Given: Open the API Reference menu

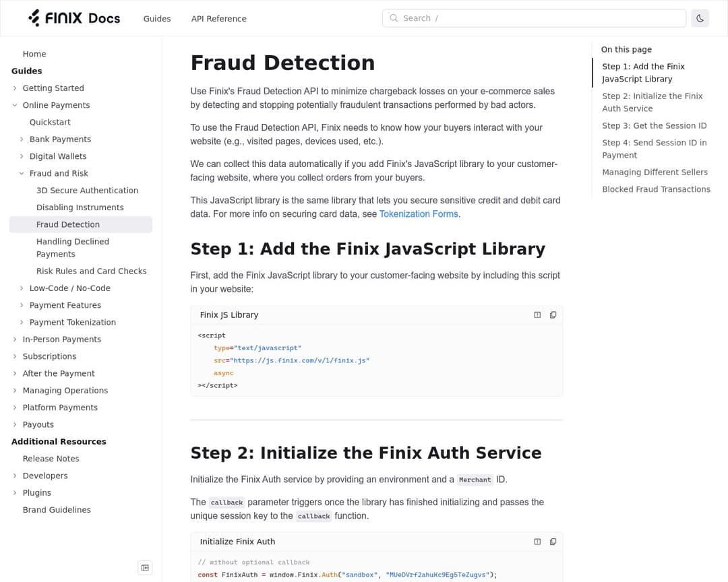Looking at the screenshot, I should [x=218, y=19].
